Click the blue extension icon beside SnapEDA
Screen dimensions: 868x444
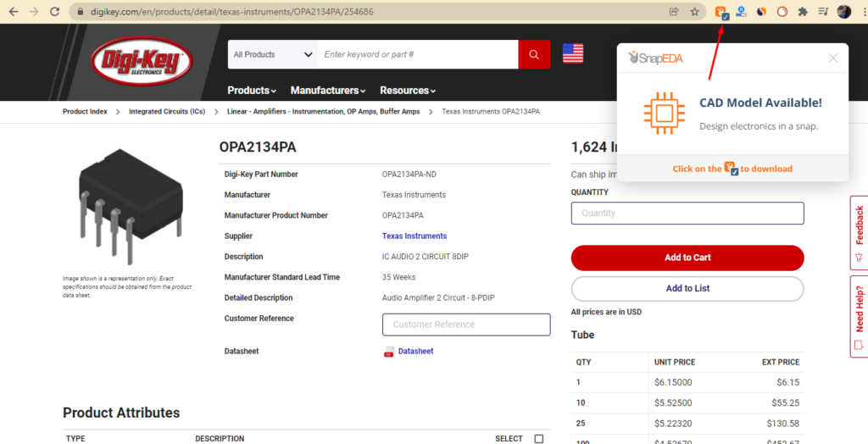click(x=741, y=12)
